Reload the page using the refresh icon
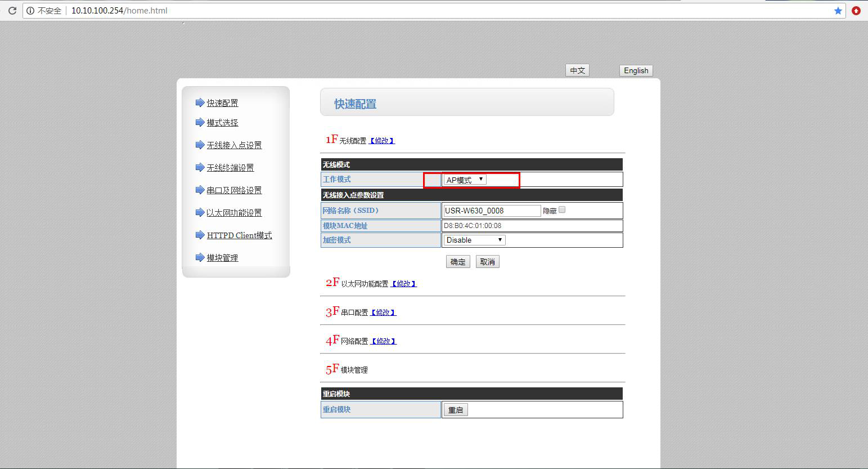Image resolution: width=868 pixels, height=469 pixels. pos(12,11)
